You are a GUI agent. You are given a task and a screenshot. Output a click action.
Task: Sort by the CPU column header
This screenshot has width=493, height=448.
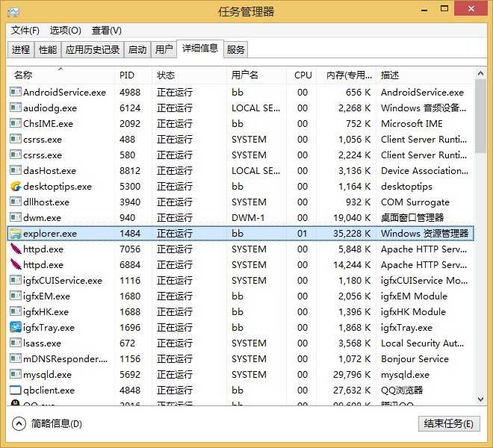(301, 75)
